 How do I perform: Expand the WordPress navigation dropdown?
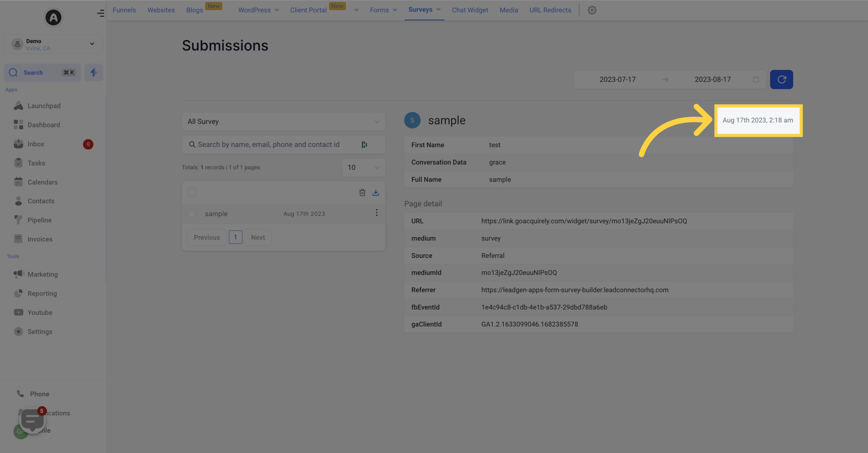click(x=277, y=10)
